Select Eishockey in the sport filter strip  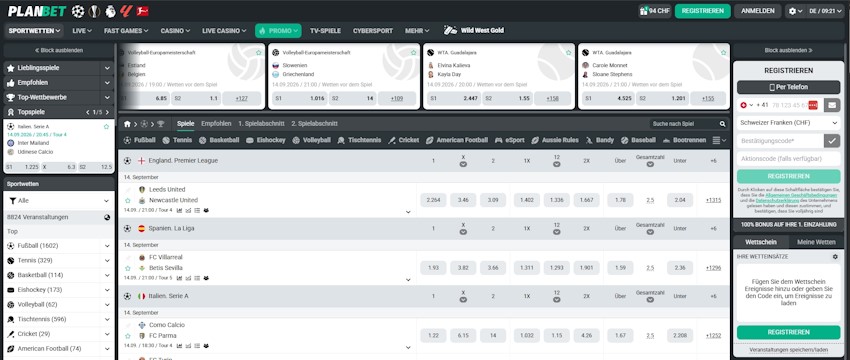point(265,140)
